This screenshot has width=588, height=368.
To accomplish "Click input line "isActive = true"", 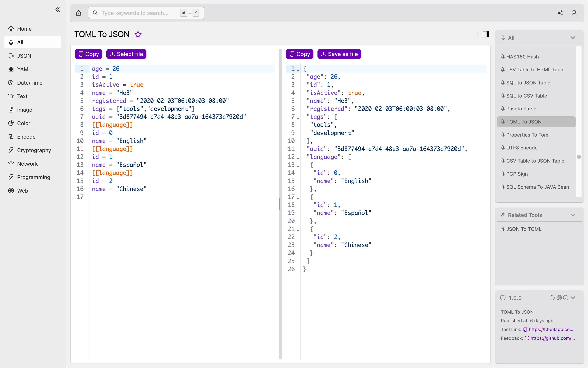I will (x=118, y=85).
